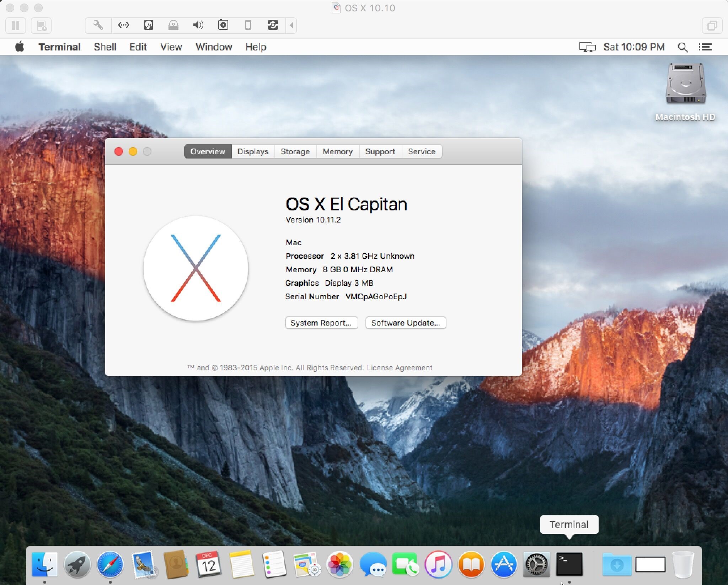Click the hard disk toolbar icon

[x=149, y=25]
